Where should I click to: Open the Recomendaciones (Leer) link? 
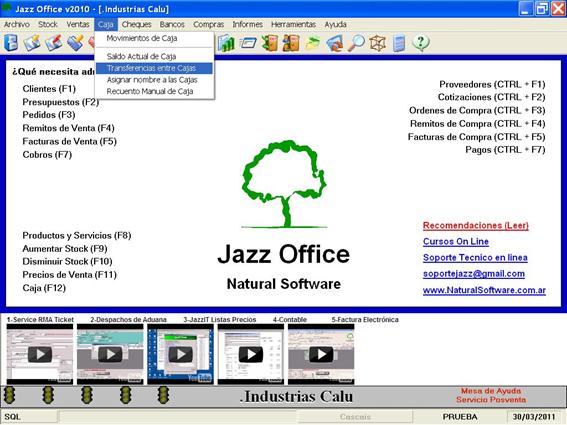476,225
